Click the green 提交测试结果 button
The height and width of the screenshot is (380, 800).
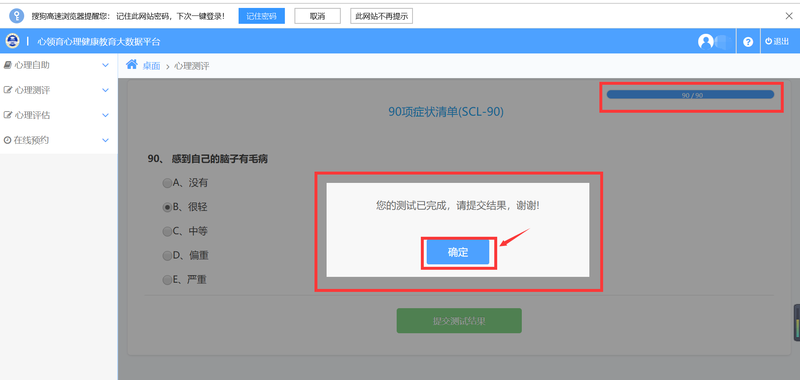tap(459, 321)
